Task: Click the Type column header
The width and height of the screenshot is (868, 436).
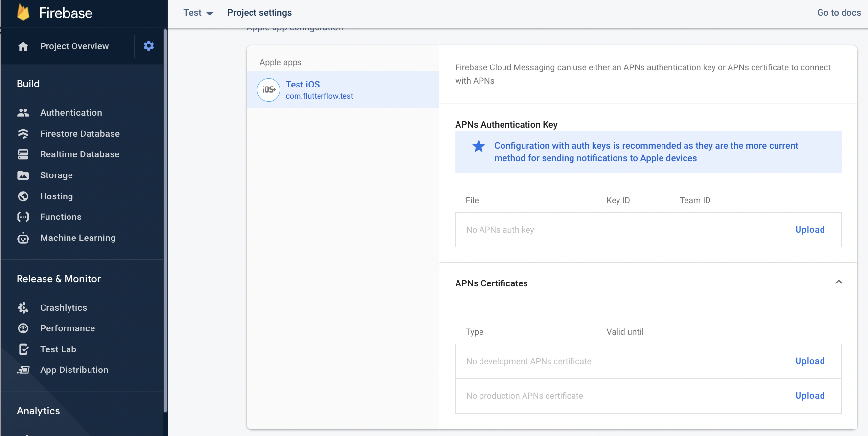Action: coord(475,332)
